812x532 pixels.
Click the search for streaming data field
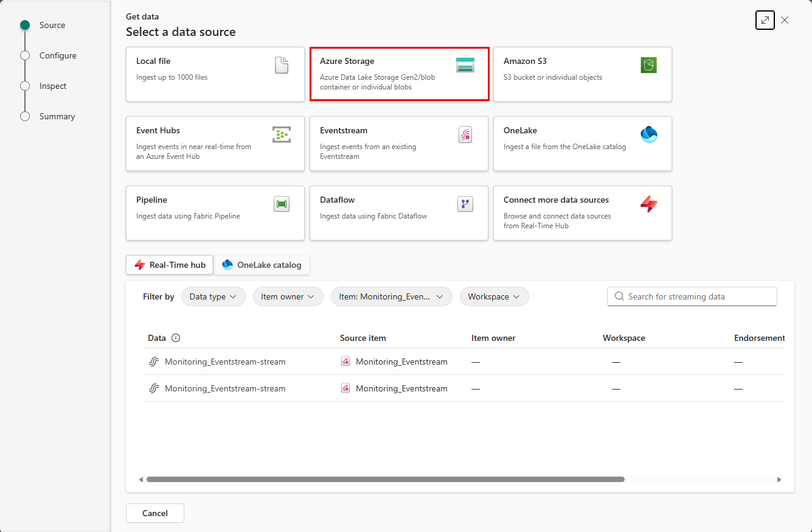pyautogui.click(x=692, y=296)
